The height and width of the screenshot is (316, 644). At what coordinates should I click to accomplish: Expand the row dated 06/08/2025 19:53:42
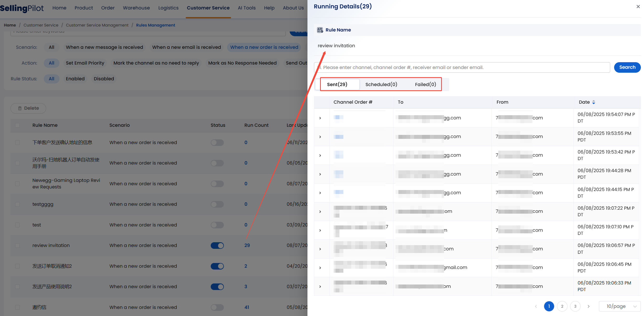click(320, 155)
